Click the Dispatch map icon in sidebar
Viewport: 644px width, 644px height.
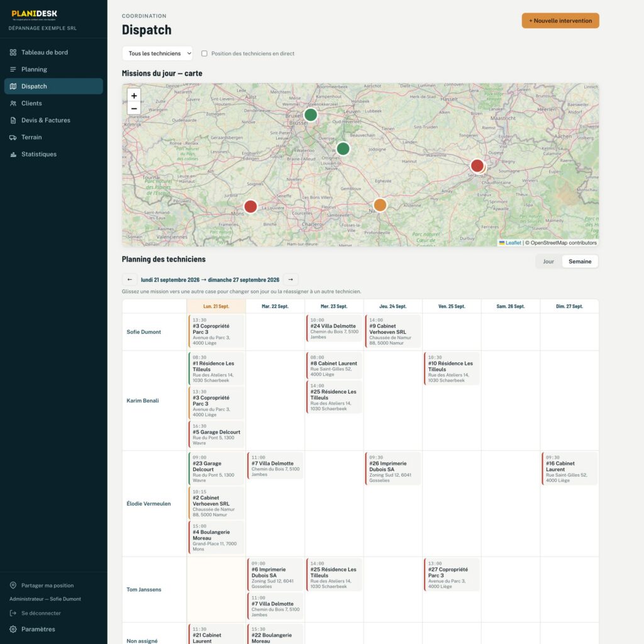[13, 86]
